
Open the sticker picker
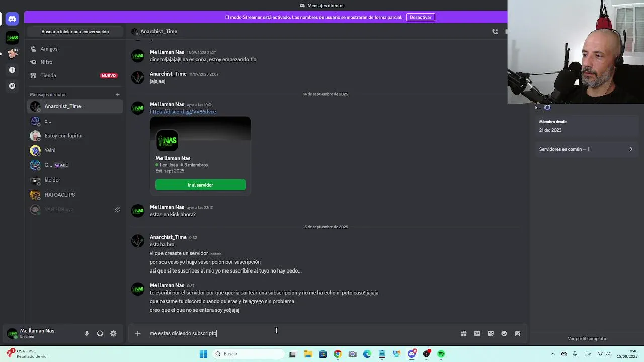tap(491, 333)
